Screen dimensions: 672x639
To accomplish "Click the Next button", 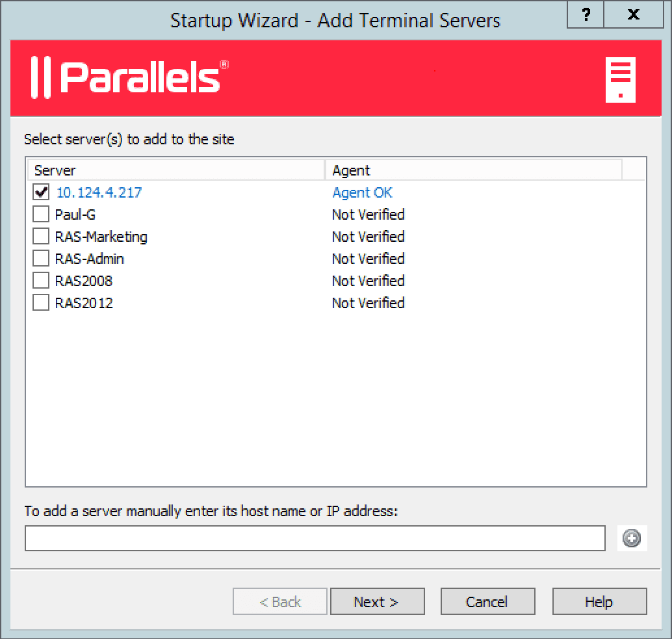I will click(377, 602).
